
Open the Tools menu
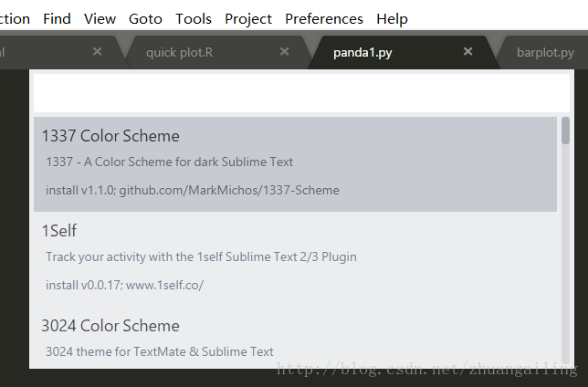point(194,19)
